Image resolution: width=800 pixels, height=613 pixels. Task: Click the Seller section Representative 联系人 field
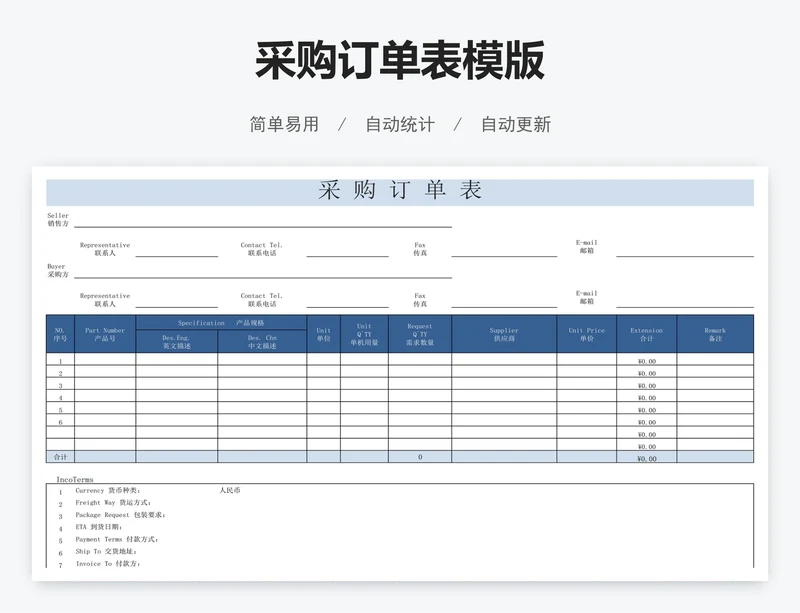click(177, 251)
